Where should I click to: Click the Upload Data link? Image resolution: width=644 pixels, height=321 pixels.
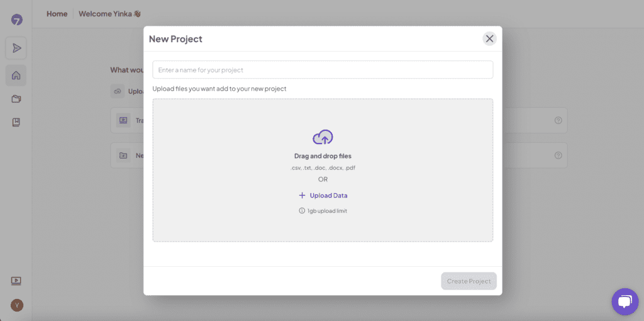tap(328, 195)
